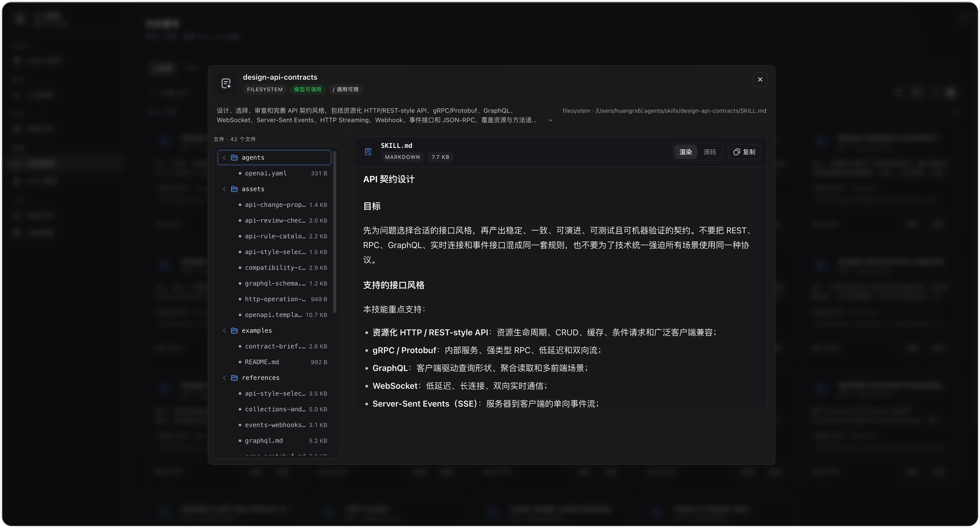Copy SKILL.md content with 复制 button
The height and width of the screenshot is (528, 980).
[744, 152]
